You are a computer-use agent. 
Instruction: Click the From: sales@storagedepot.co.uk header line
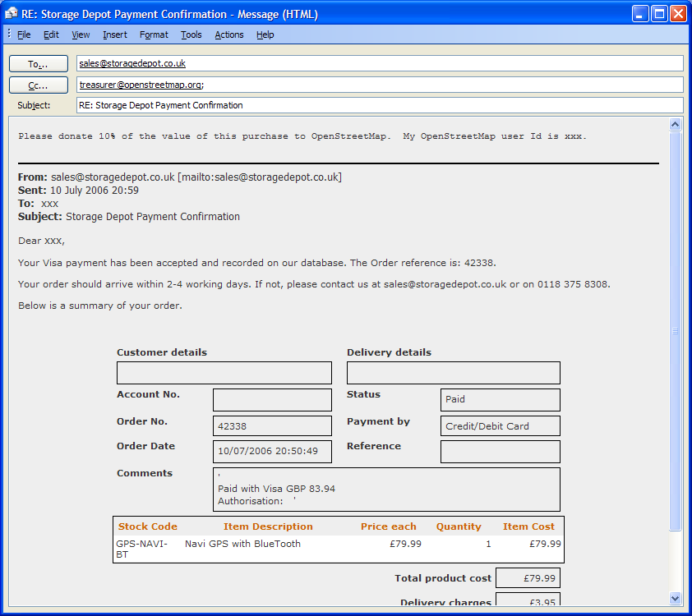click(x=180, y=177)
